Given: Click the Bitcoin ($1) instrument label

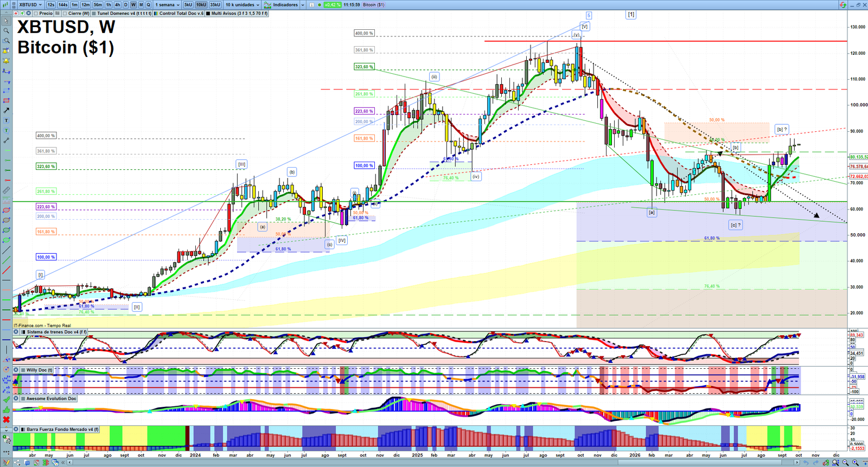Looking at the screenshot, I should [374, 5].
